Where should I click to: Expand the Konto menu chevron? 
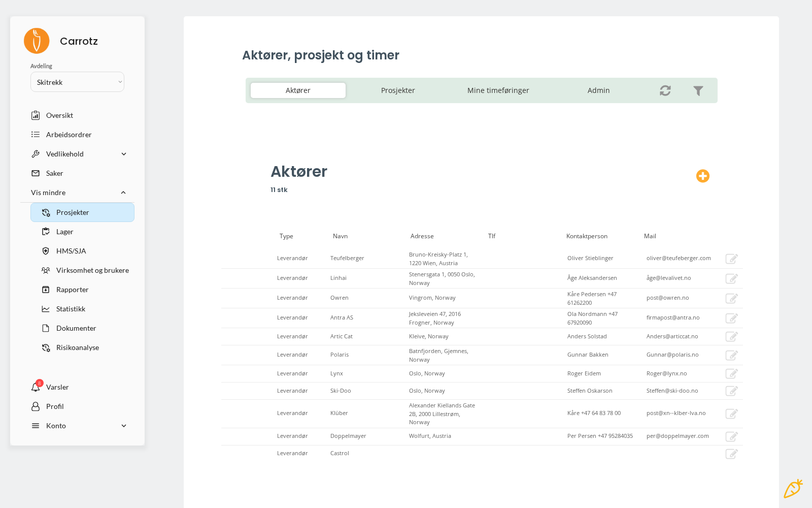tap(124, 426)
